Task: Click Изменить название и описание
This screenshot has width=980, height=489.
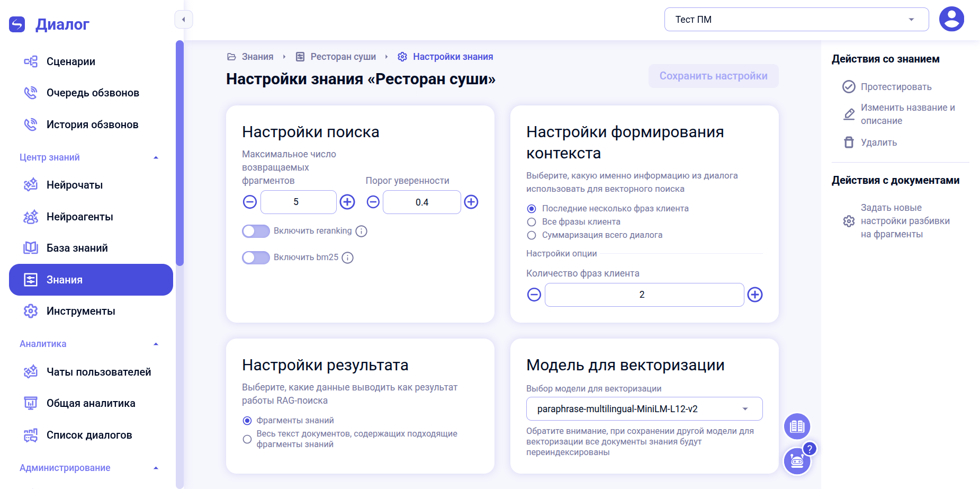Action: [900, 114]
